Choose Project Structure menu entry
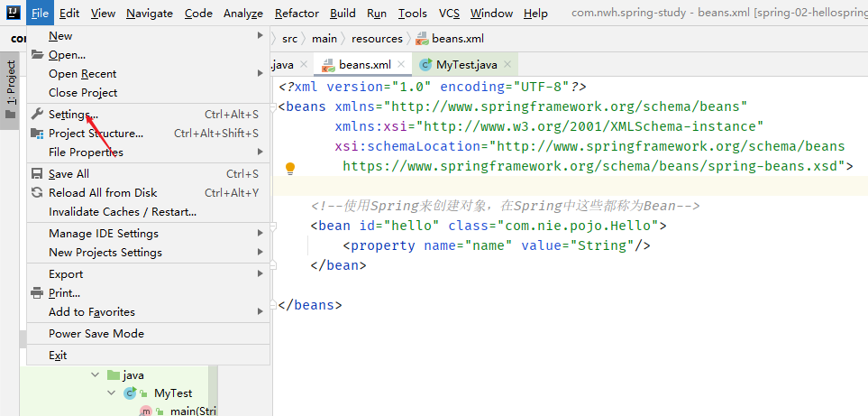 click(149, 134)
